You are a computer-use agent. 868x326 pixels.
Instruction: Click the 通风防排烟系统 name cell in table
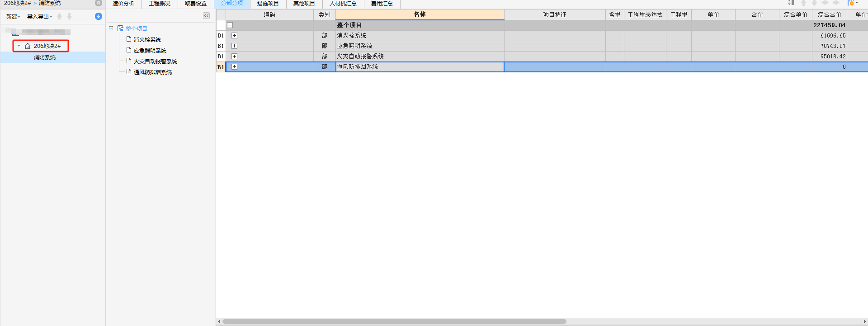click(420, 67)
